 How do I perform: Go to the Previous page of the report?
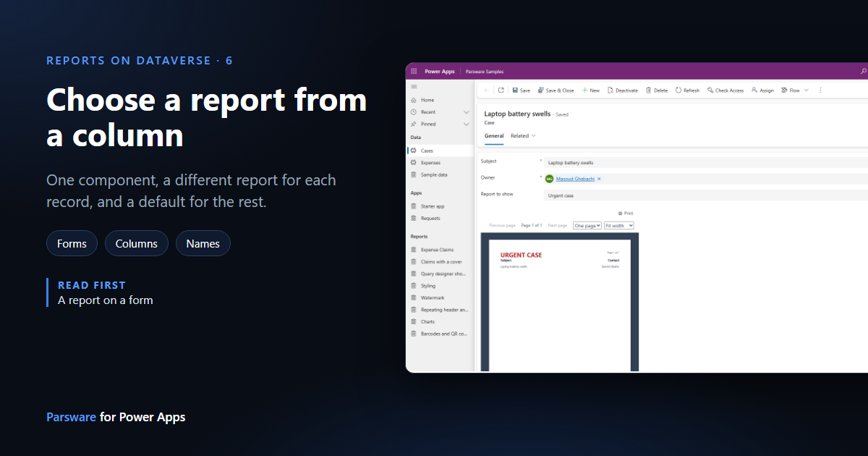[x=502, y=226]
